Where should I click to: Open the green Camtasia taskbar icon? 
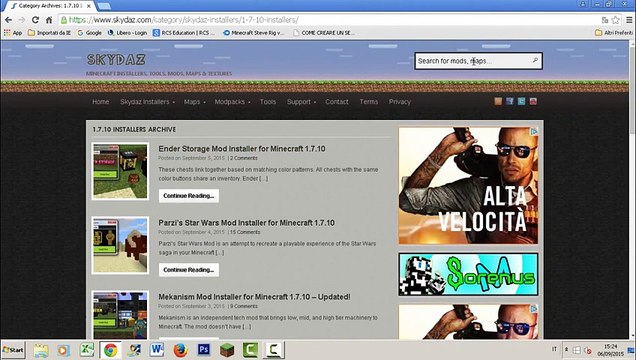[x=250, y=350]
